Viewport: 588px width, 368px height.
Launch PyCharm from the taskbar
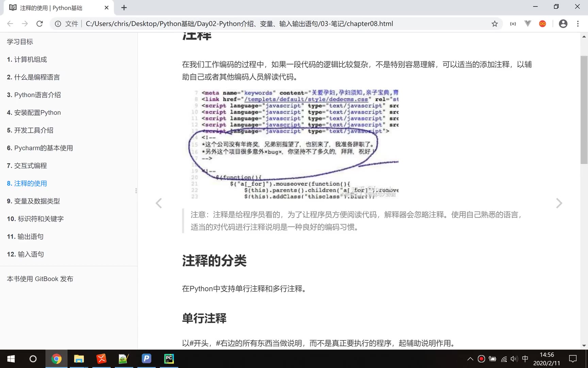[169, 358]
